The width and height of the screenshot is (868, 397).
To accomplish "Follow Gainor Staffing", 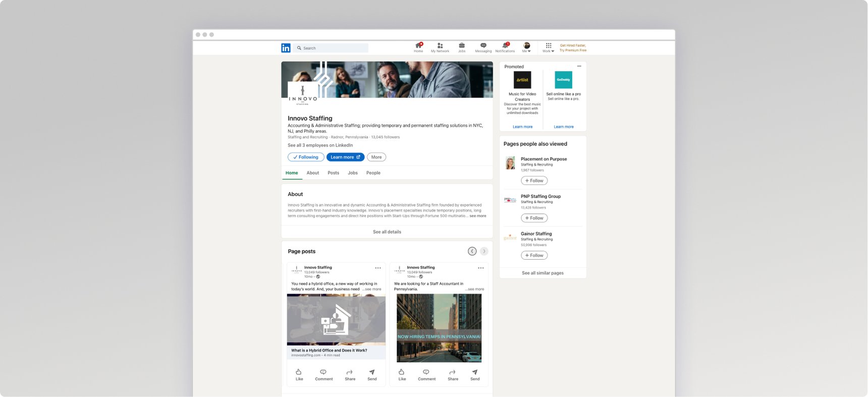I will (534, 256).
